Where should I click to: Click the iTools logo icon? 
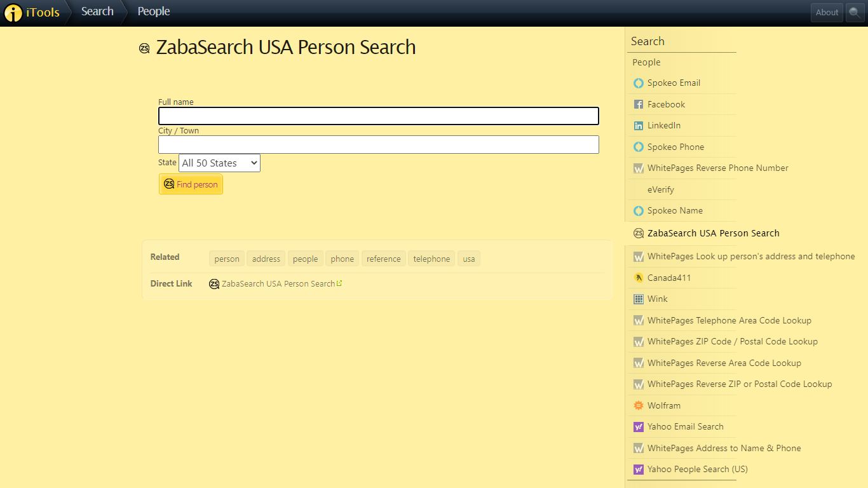coord(13,13)
